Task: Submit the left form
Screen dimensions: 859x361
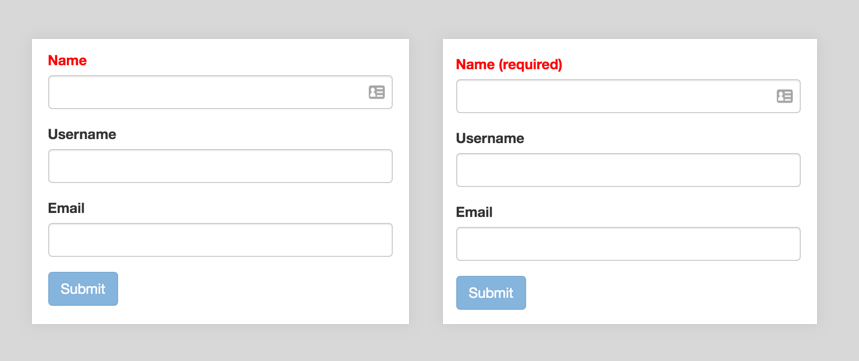Action: point(83,289)
